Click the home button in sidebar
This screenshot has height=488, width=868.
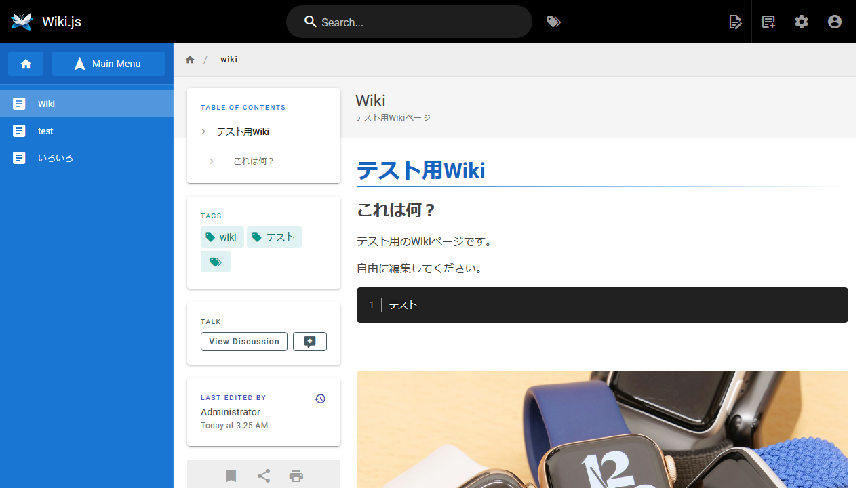(26, 64)
